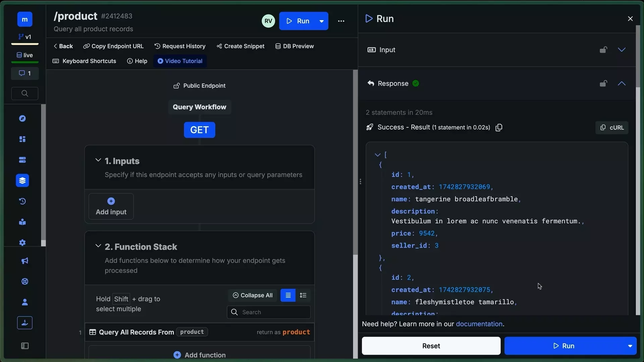Copy the result output using the copy icon
This screenshot has height=362, width=644.
click(x=499, y=127)
